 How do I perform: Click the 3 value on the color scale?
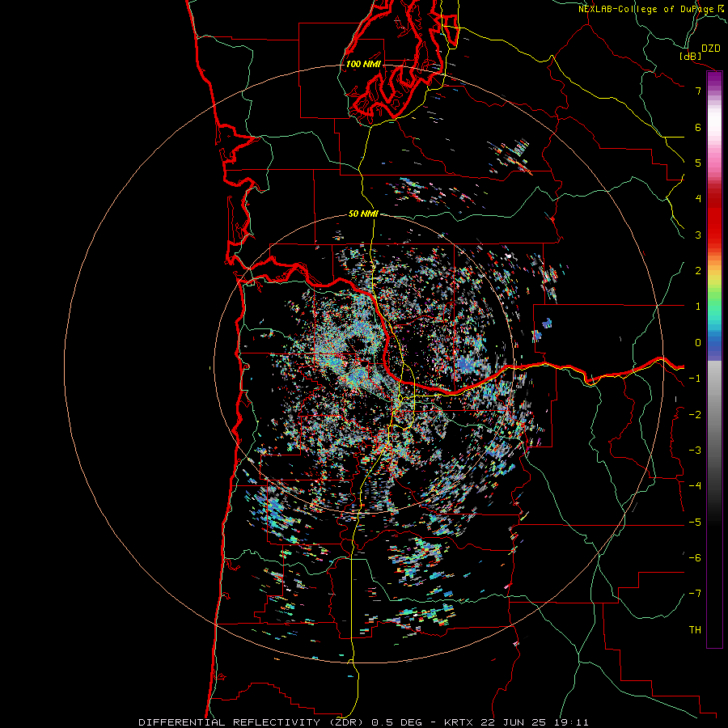[x=698, y=235]
